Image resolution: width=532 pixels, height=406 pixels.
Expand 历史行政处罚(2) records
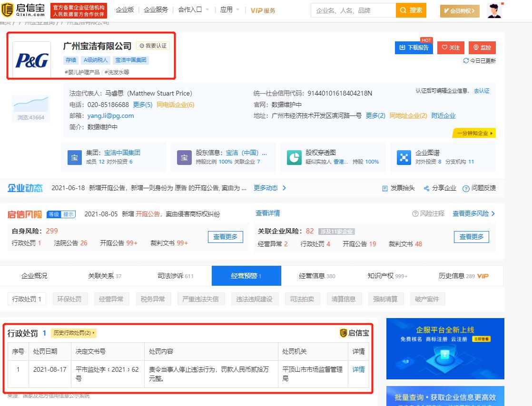click(74, 333)
